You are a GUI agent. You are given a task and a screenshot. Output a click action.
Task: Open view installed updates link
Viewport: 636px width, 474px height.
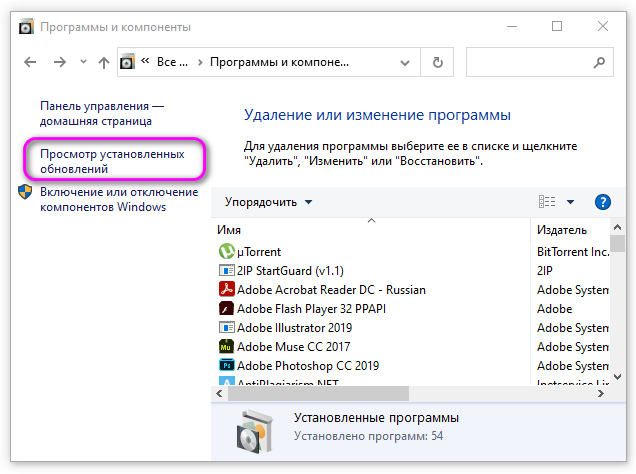tap(112, 161)
